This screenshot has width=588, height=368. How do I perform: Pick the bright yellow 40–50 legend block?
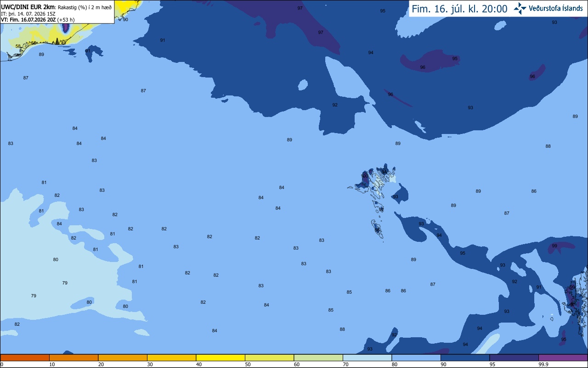click(x=220, y=357)
